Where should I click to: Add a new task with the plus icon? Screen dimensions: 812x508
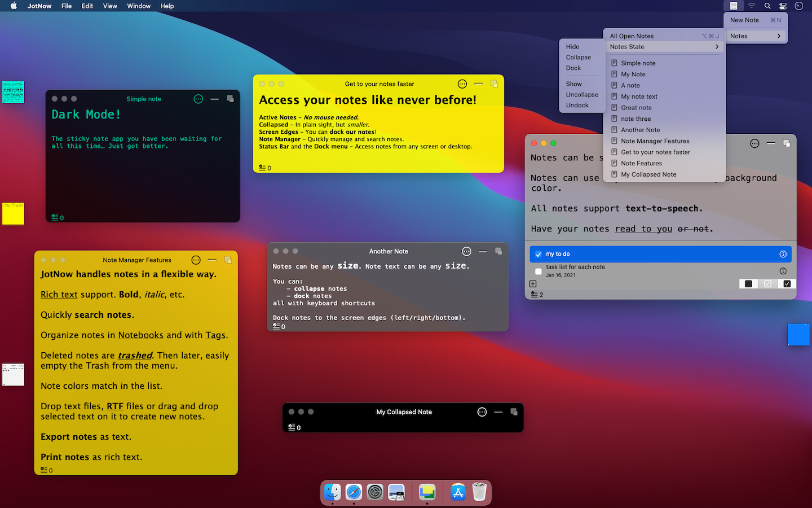coord(533,284)
